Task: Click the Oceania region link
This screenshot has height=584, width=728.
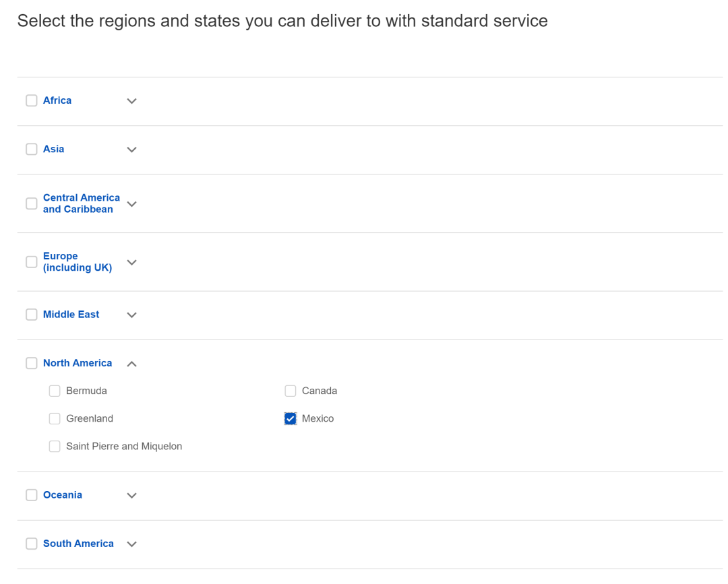Action: click(x=63, y=494)
